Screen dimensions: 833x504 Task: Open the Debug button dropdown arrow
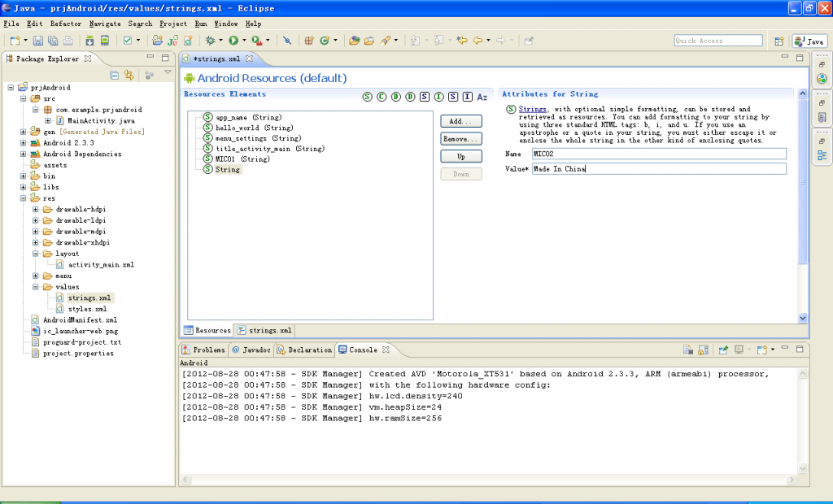coord(221,41)
